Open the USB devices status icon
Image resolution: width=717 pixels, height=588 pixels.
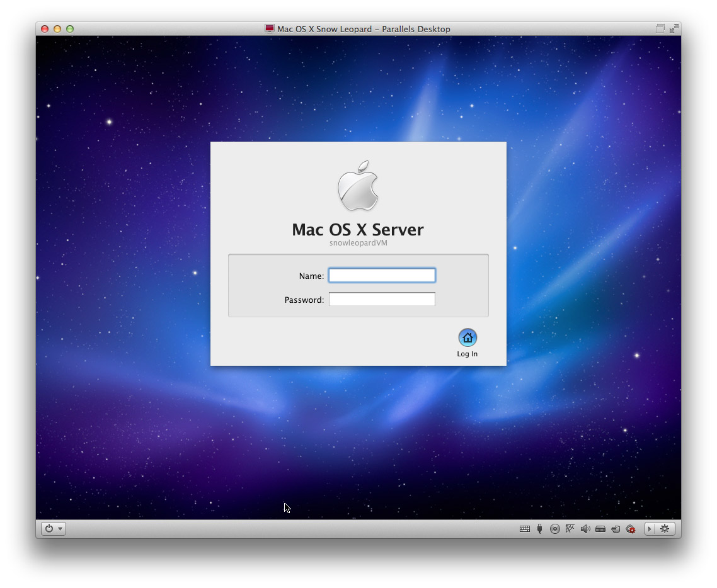click(x=539, y=529)
